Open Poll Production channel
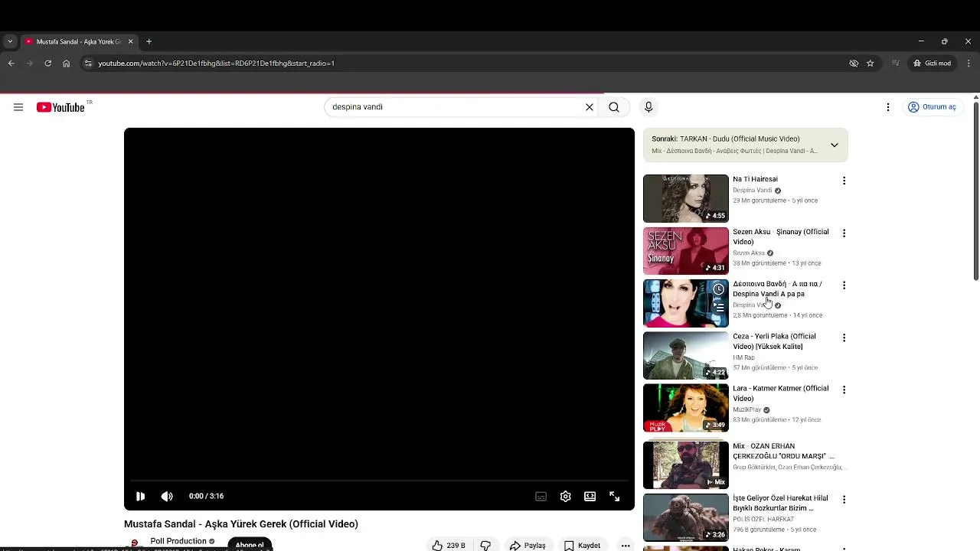Screen dimensions: 980x551 coord(178,541)
